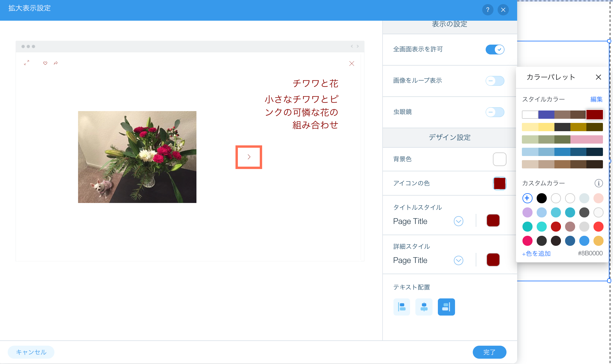Select left text alignment icon
The width and height of the screenshot is (613, 364).
click(401, 307)
